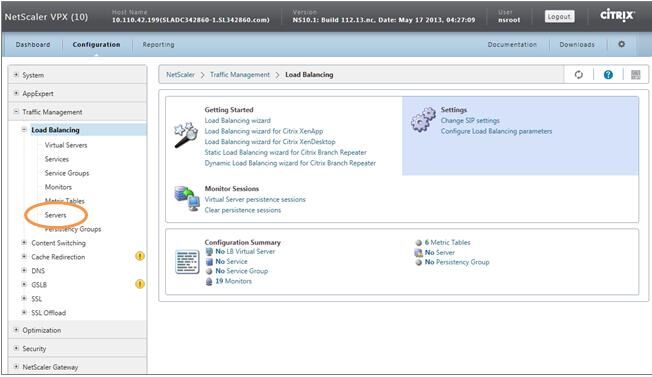This screenshot has width=652, height=377.
Task: Open the Reporting tab
Action: (x=158, y=44)
